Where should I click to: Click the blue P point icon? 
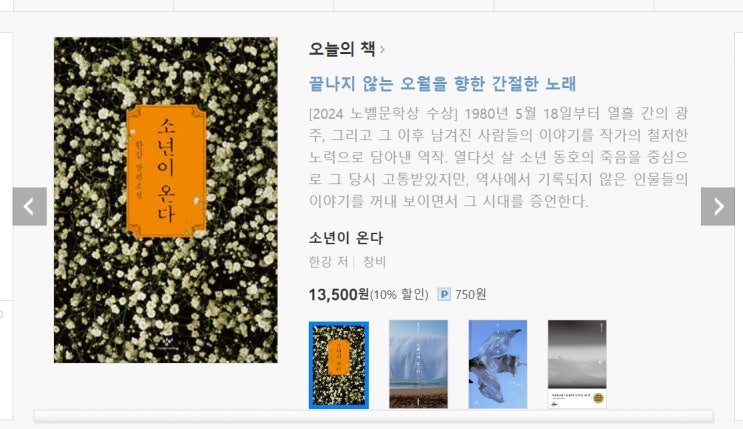(444, 294)
